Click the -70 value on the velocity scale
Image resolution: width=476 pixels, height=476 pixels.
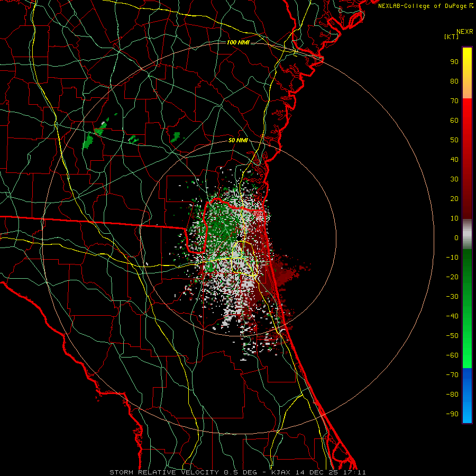[452, 375]
